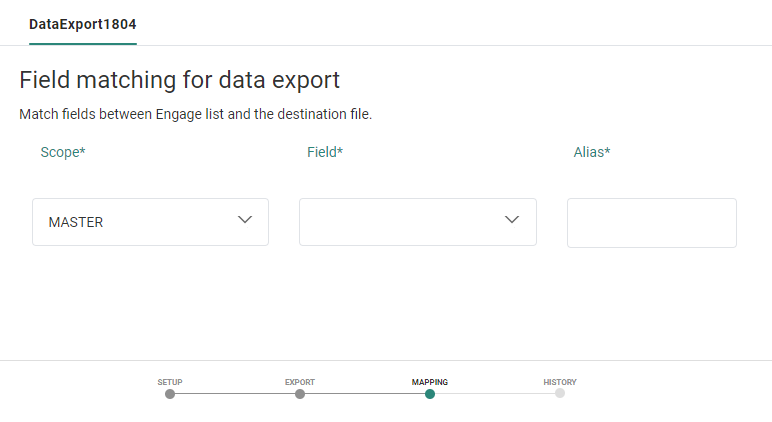Click the chevron arrow in Scope dropdown

pyautogui.click(x=245, y=220)
